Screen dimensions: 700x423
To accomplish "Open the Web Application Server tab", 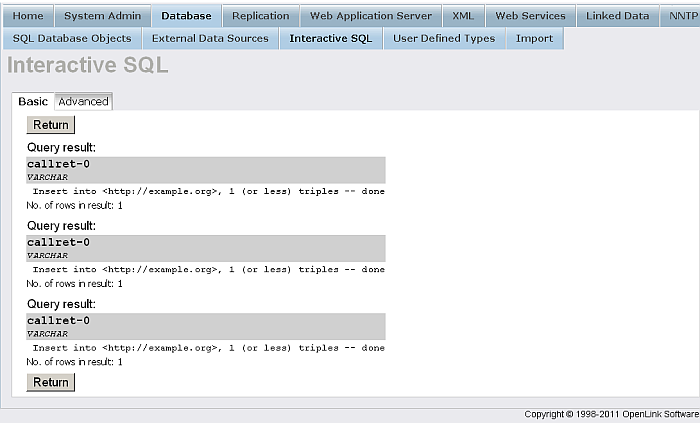I will 370,16.
